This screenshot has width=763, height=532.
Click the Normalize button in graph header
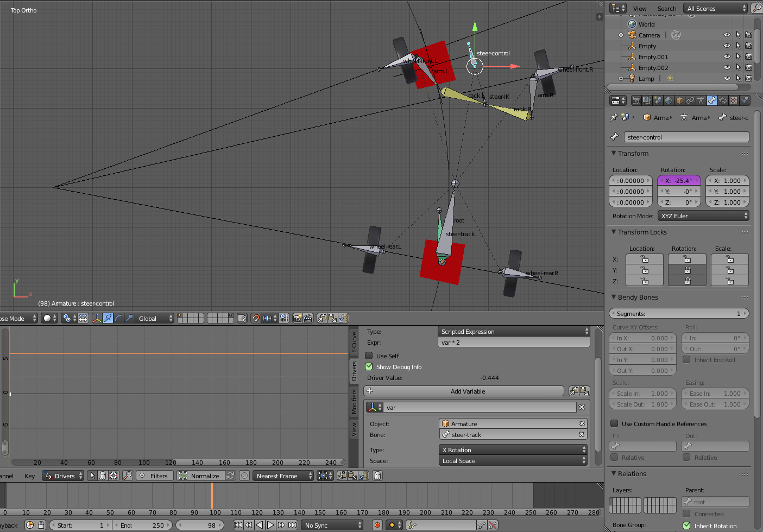pyautogui.click(x=199, y=476)
